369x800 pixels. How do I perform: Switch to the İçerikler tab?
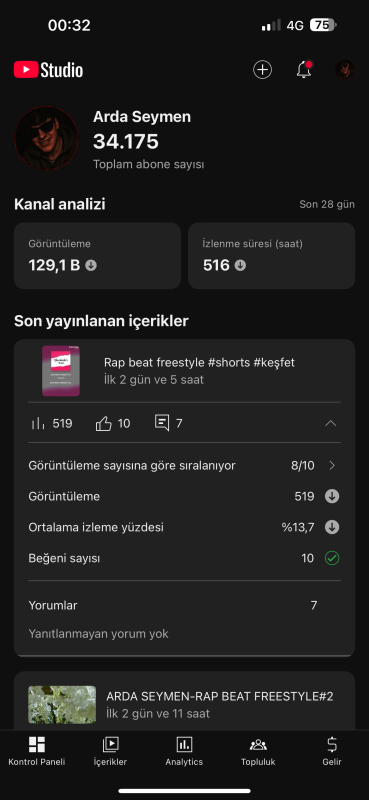(110, 751)
